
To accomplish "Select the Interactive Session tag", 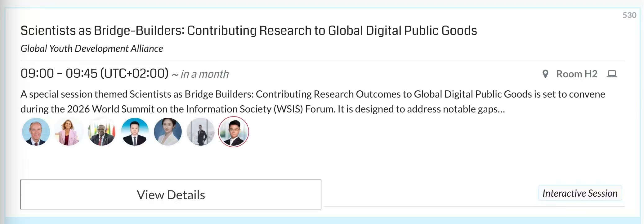I will click(580, 193).
